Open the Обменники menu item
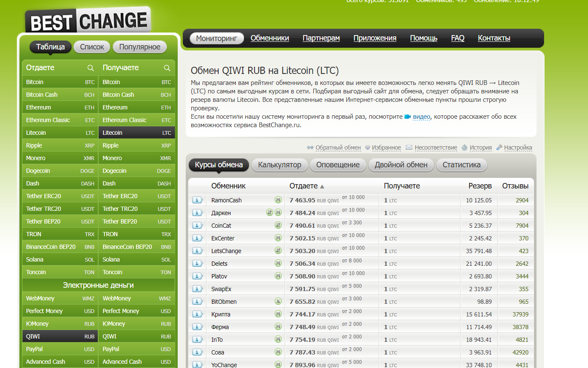Image resolution: width=588 pixels, height=368 pixels. click(270, 38)
